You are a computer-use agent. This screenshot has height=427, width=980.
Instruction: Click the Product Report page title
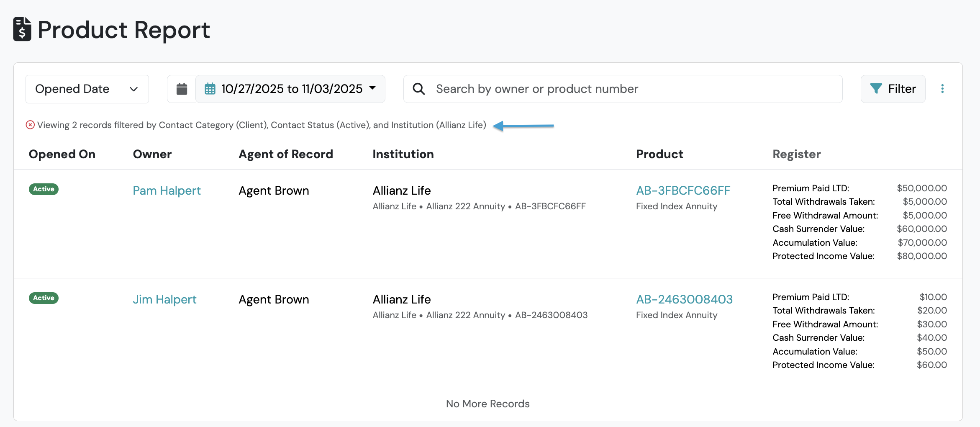(x=124, y=30)
